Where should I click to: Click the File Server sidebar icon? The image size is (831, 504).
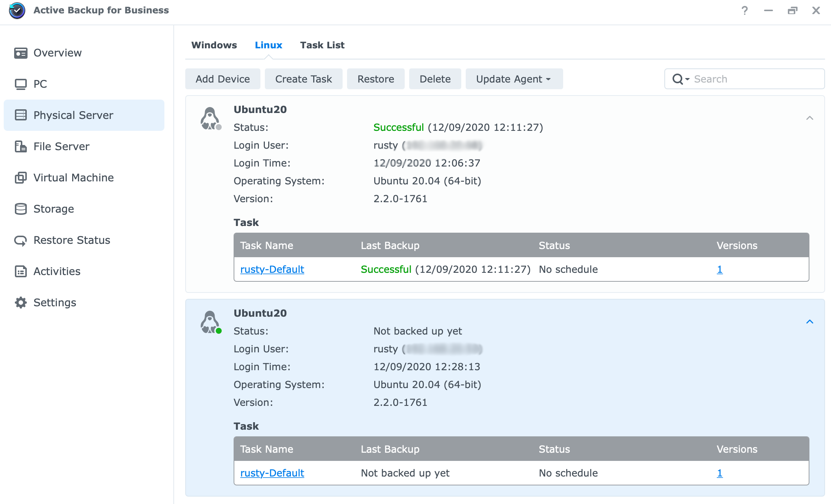(21, 146)
